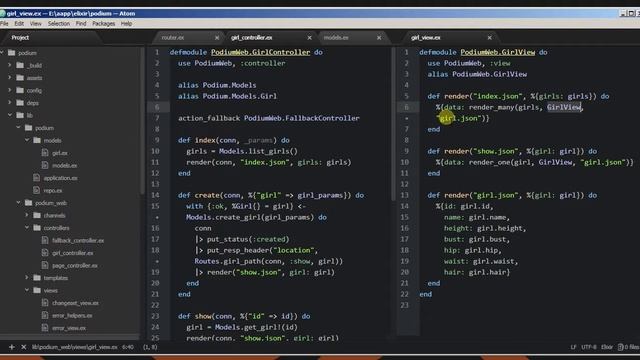Click the left editor vertical scrollbar

click(x=393, y=124)
